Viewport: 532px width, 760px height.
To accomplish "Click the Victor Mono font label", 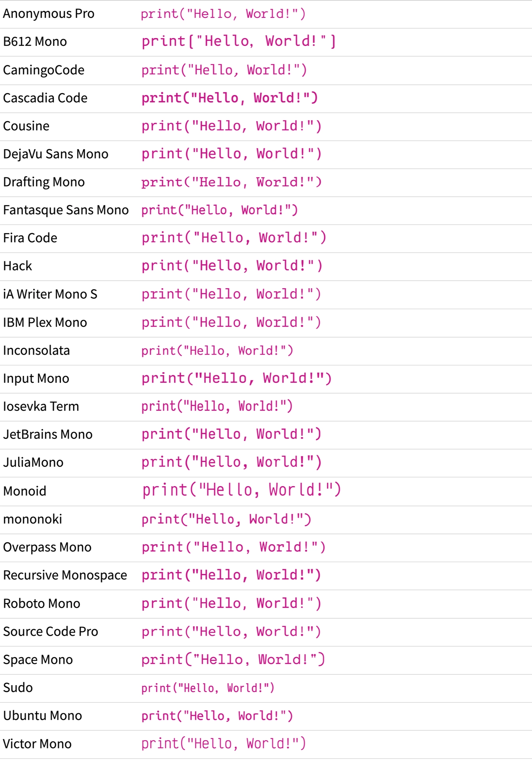I will pyautogui.click(x=37, y=744).
